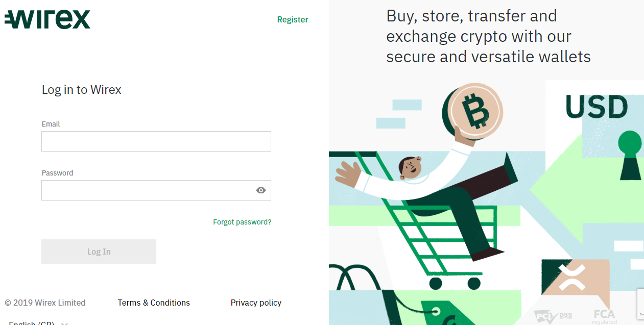Open Privacy policy page
This screenshot has width=644, height=325.
pos(256,303)
